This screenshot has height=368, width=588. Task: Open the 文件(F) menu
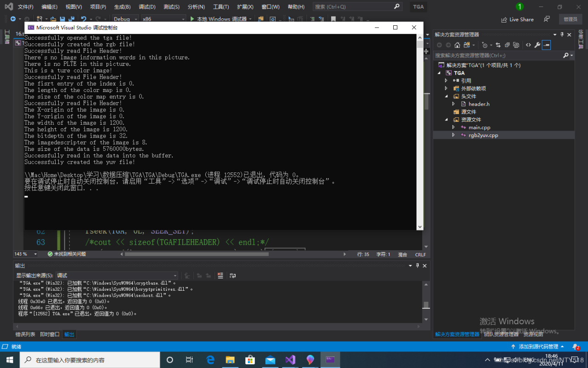[x=26, y=7]
